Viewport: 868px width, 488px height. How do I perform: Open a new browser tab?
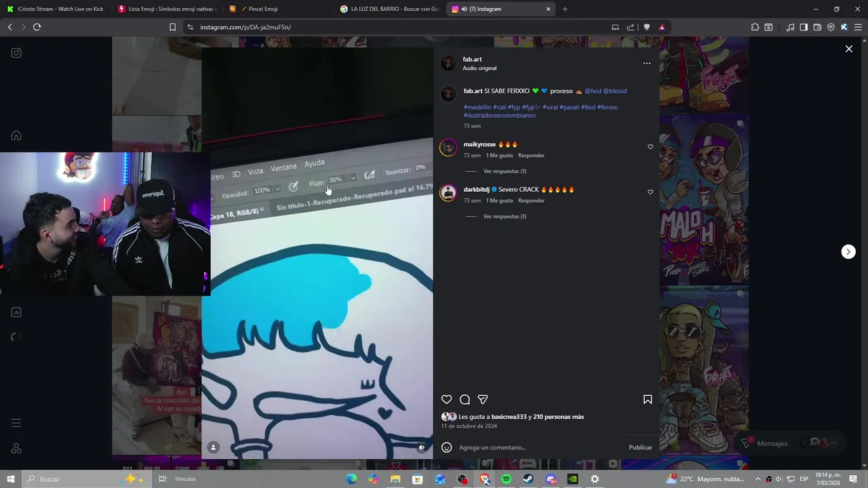click(x=565, y=9)
